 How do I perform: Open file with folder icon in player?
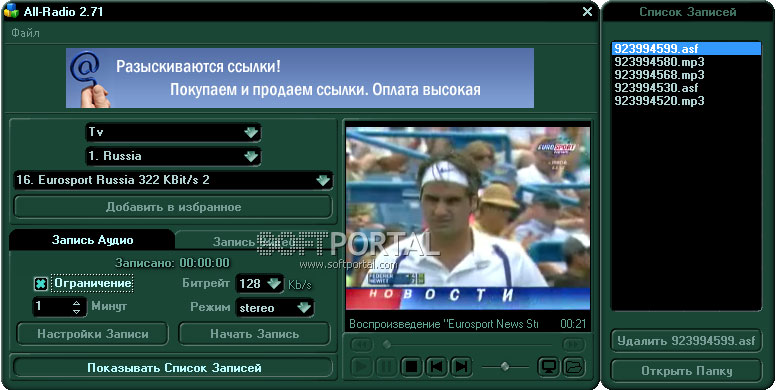tap(574, 367)
